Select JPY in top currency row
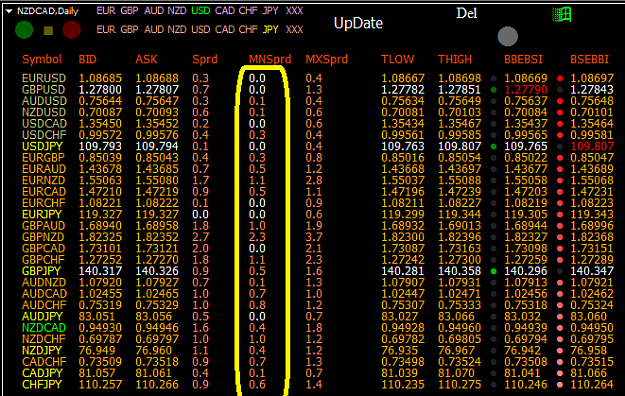 click(270, 11)
